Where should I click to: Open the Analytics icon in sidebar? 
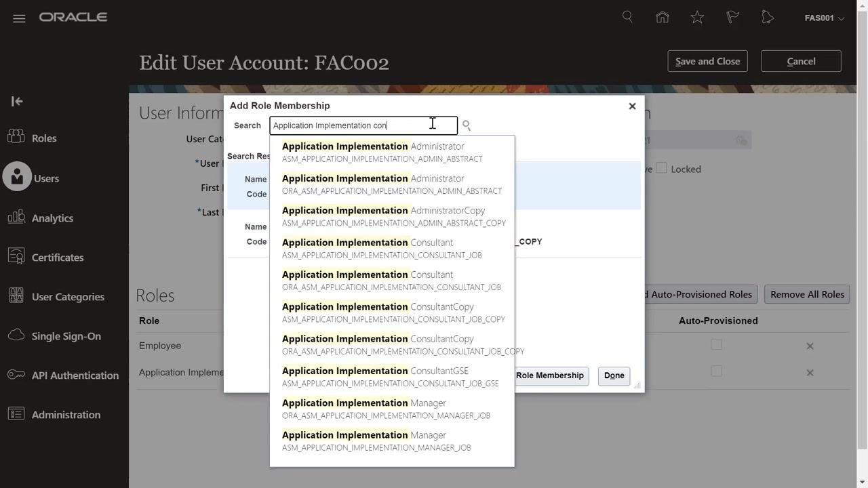16,217
